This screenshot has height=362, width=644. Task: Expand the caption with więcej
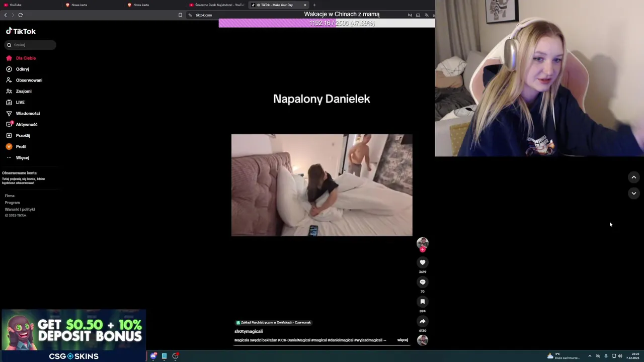[x=403, y=340]
